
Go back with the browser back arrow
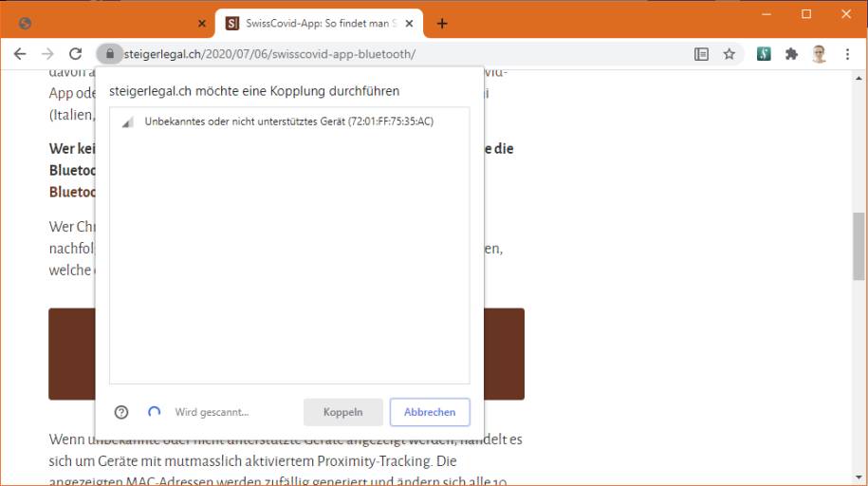click(20, 54)
